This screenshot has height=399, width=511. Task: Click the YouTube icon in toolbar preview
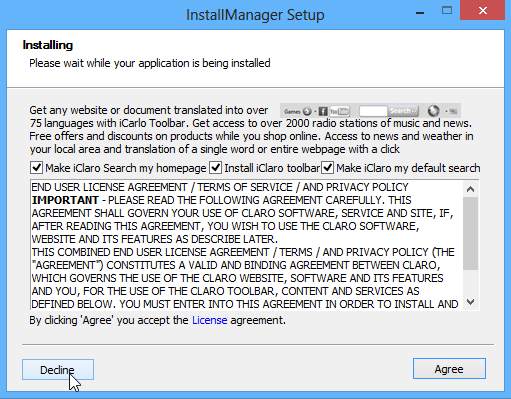pos(339,111)
